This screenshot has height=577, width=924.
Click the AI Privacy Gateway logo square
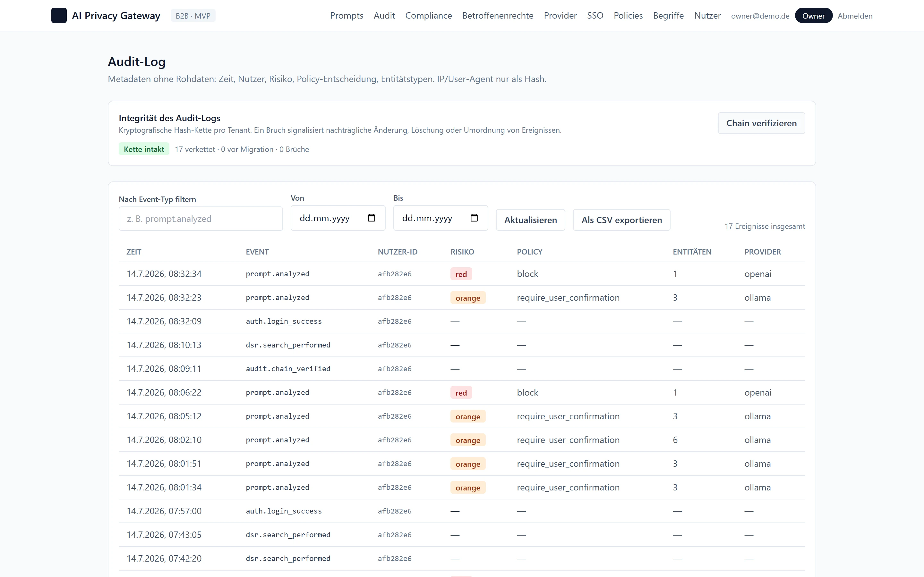coord(59,16)
